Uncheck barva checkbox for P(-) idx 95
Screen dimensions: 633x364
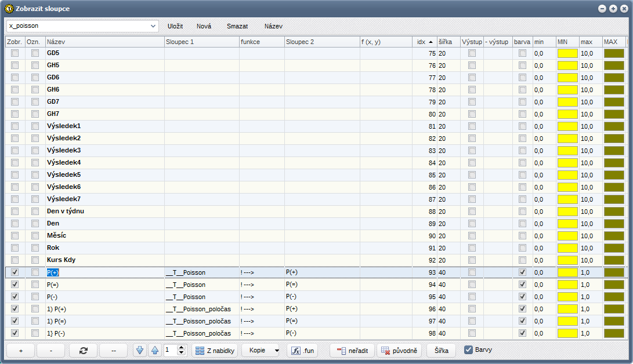pos(522,296)
